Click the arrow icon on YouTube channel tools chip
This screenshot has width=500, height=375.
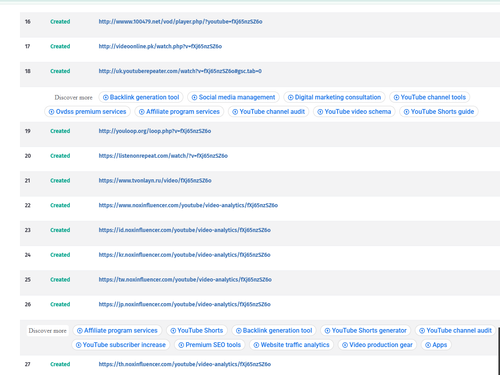point(396,98)
